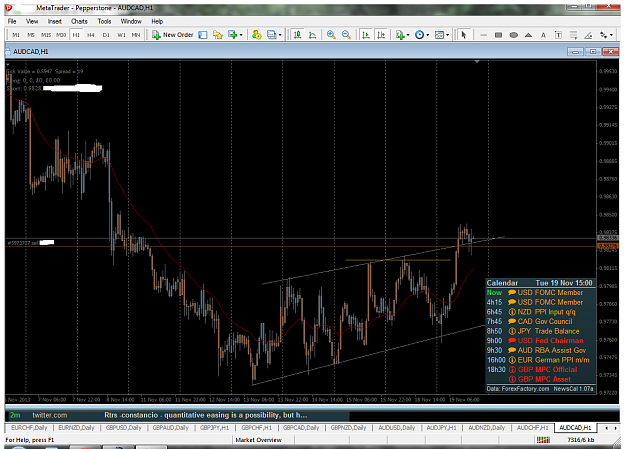Click the Rtrs constancio news headline
The height and width of the screenshot is (449, 625).
206,416
